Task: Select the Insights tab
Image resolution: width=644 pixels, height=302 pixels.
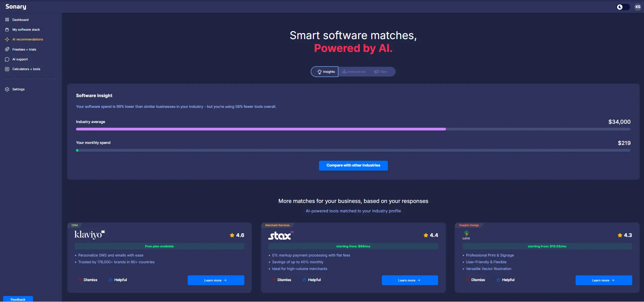Action: coord(325,72)
